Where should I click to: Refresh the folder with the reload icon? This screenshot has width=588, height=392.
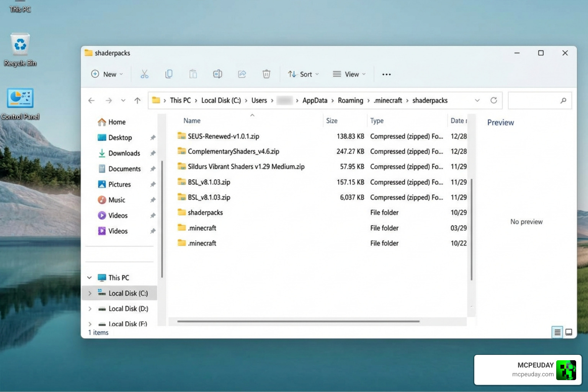[494, 100]
